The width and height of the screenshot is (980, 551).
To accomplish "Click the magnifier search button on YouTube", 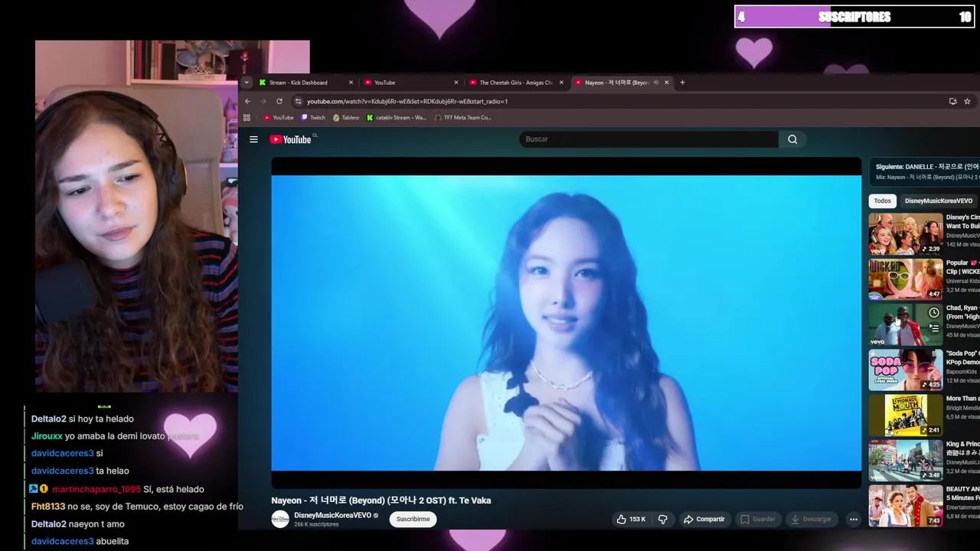I will click(x=792, y=139).
